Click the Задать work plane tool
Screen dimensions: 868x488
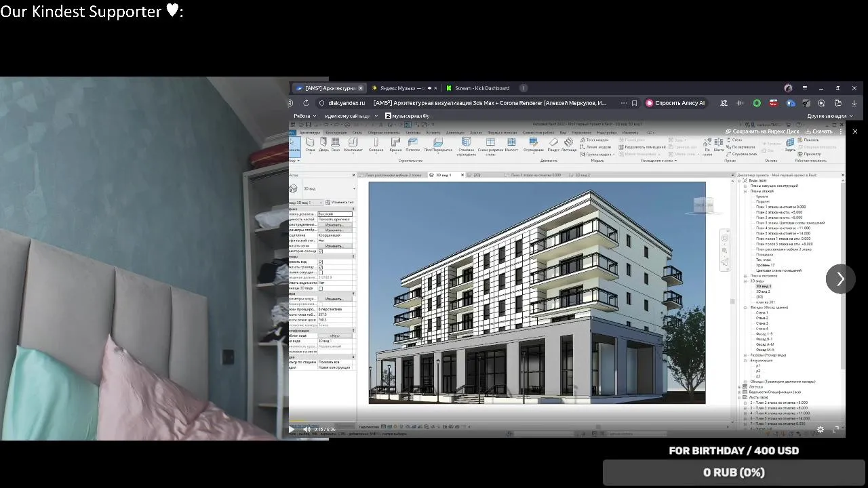790,145
